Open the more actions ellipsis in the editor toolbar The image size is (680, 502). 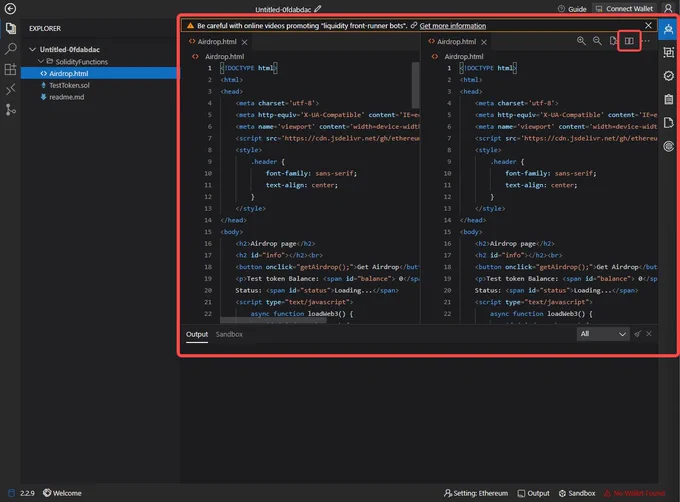647,41
